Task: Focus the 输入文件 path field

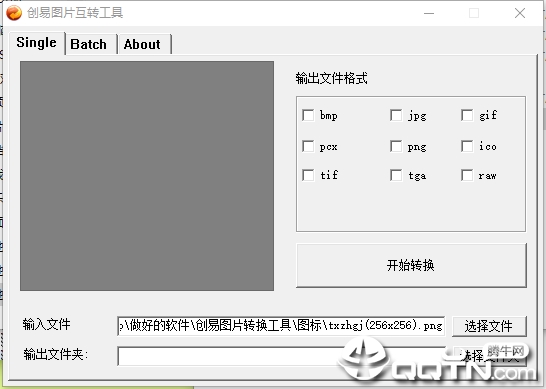Action: pyautogui.click(x=281, y=326)
